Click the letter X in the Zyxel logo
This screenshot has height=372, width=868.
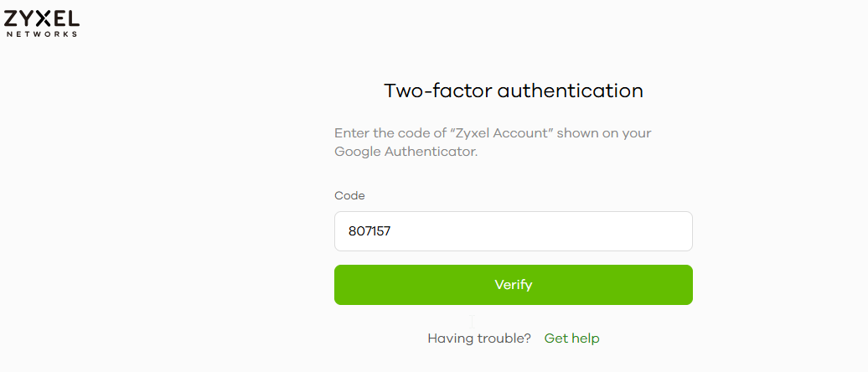[x=42, y=18]
